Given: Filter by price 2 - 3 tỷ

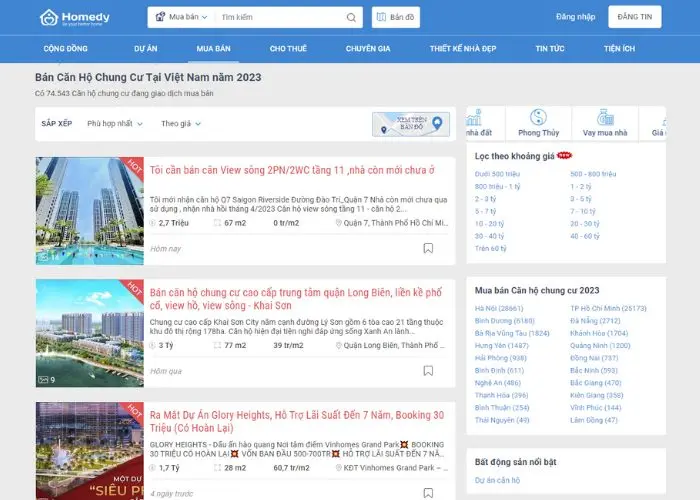Looking at the screenshot, I should coord(485,199).
